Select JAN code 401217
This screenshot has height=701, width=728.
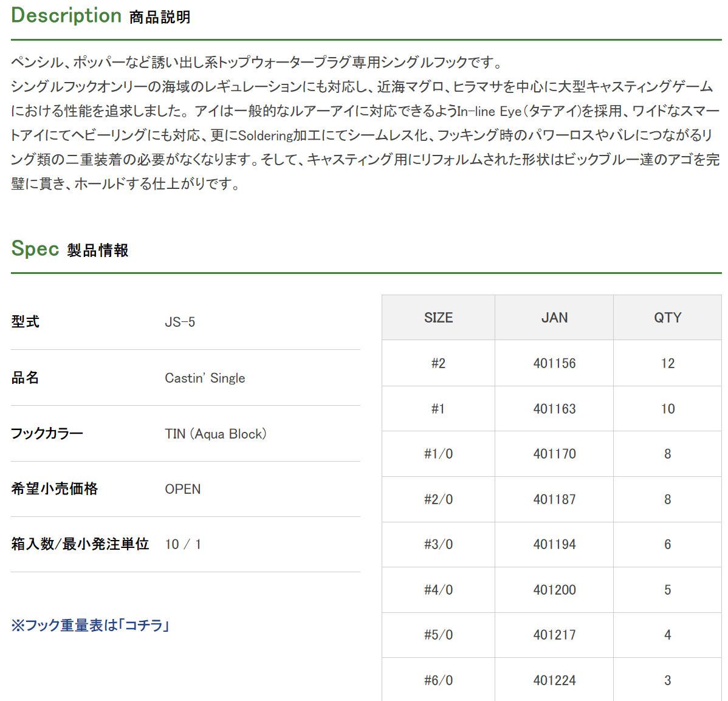pos(554,635)
